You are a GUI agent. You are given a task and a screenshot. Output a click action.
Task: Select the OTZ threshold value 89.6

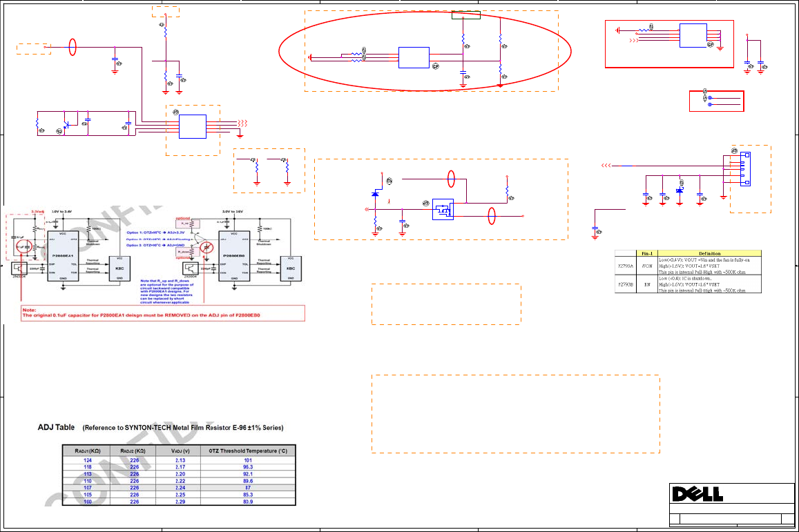coord(248,481)
